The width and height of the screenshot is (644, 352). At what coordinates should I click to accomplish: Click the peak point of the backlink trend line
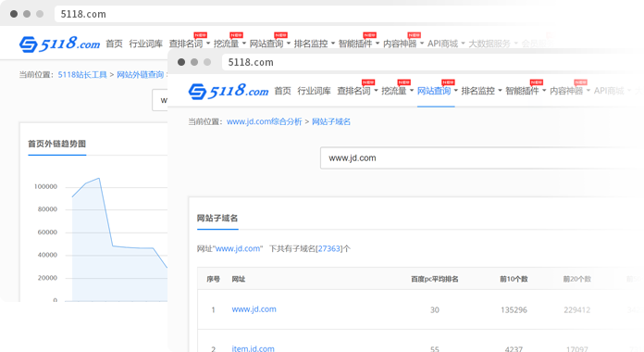point(99,179)
